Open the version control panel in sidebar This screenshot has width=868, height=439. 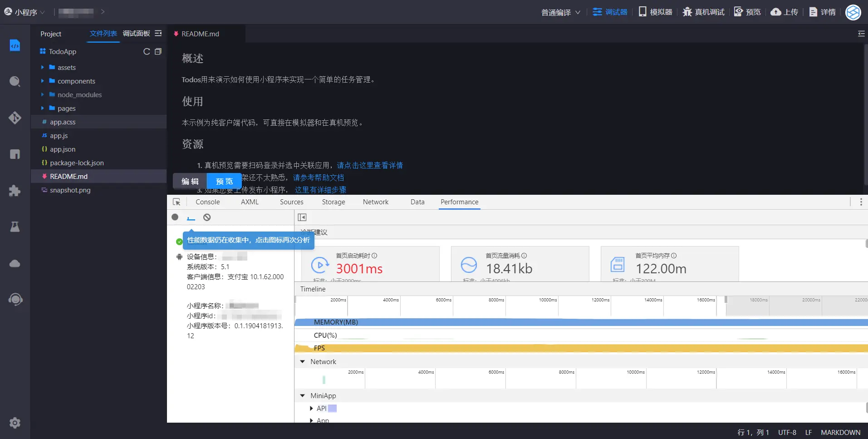15,118
